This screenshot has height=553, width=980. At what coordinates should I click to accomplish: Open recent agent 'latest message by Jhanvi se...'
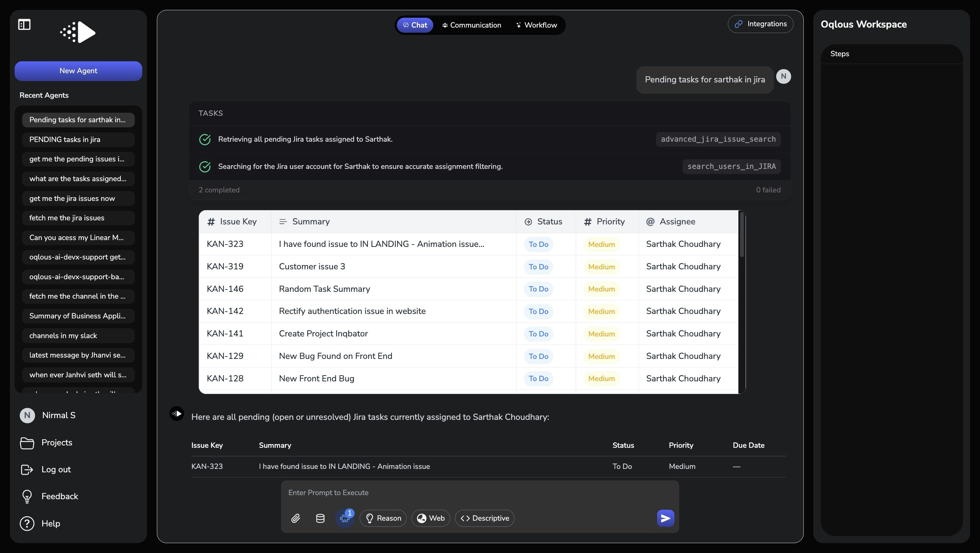pos(78,355)
